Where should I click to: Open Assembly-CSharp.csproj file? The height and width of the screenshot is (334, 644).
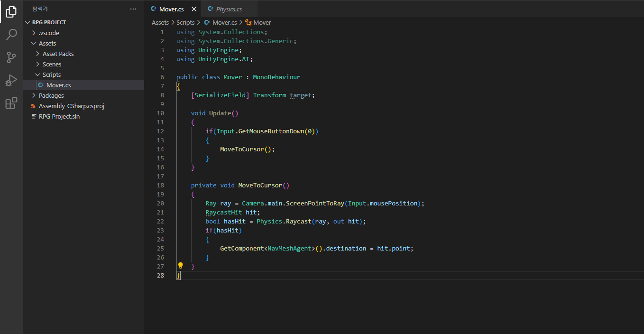tap(71, 106)
